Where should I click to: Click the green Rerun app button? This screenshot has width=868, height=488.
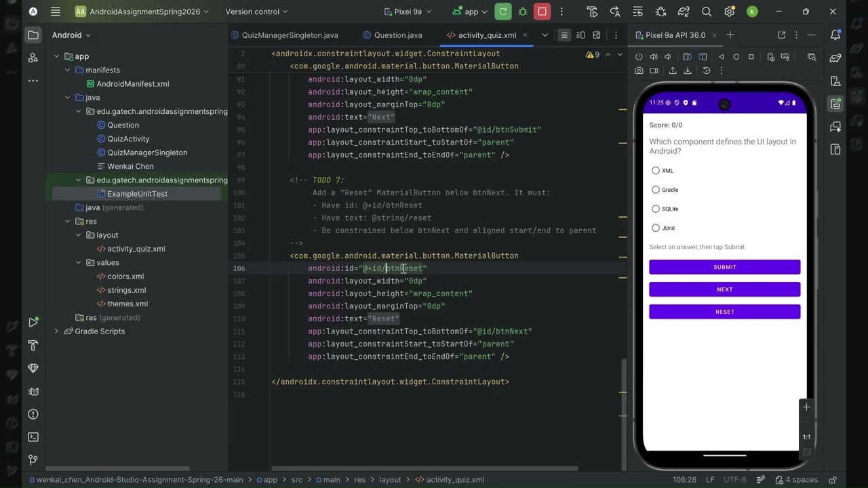click(503, 12)
